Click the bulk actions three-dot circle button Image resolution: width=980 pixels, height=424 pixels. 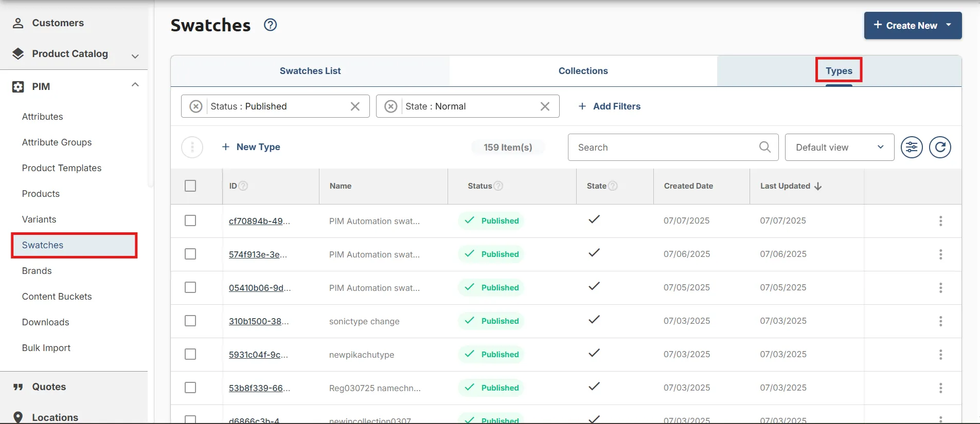point(192,148)
